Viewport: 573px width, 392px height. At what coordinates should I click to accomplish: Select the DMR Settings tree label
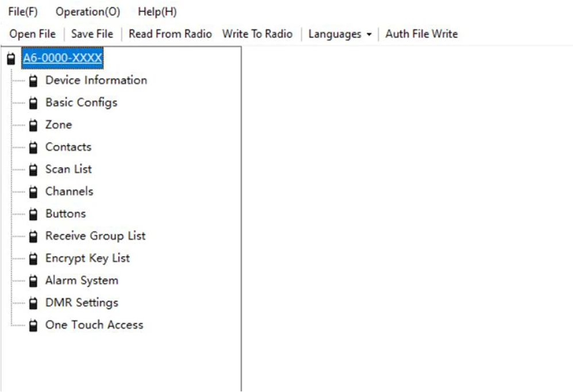tap(82, 303)
